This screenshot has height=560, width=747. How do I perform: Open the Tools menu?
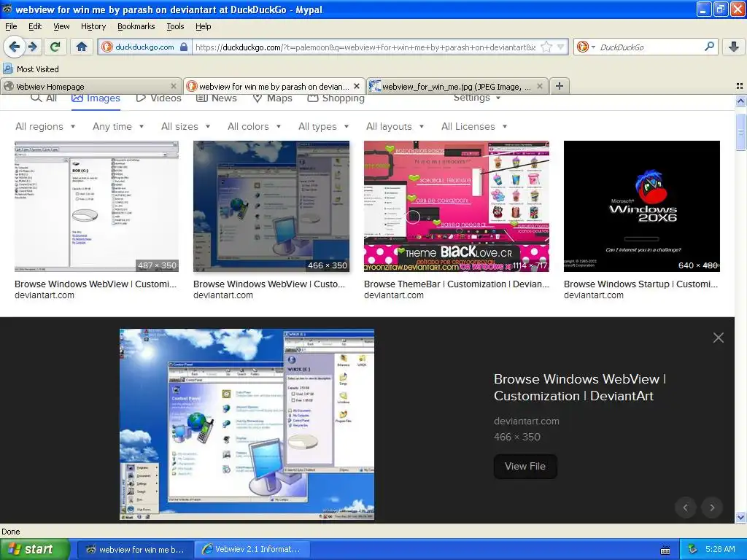[175, 26]
